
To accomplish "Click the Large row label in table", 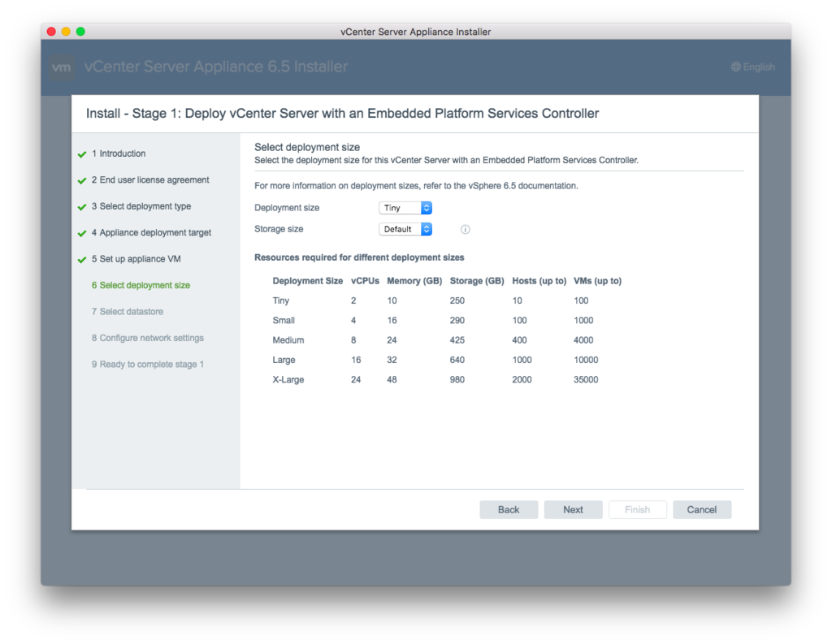I will coord(284,360).
